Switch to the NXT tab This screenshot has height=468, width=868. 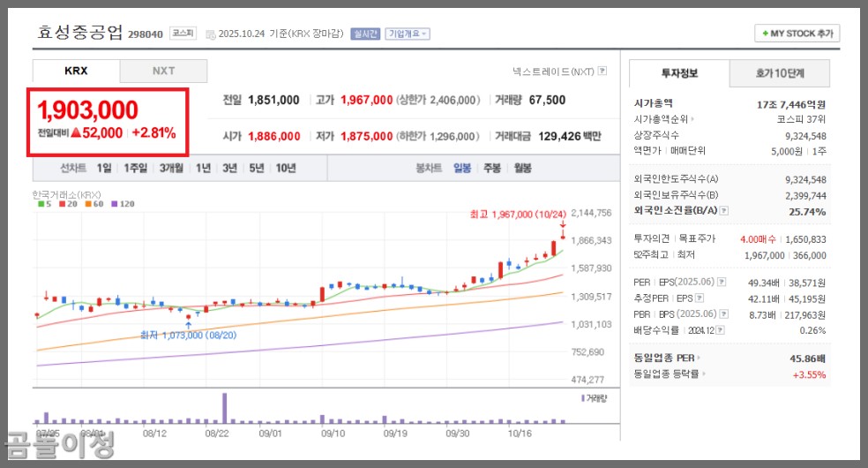[x=163, y=71]
